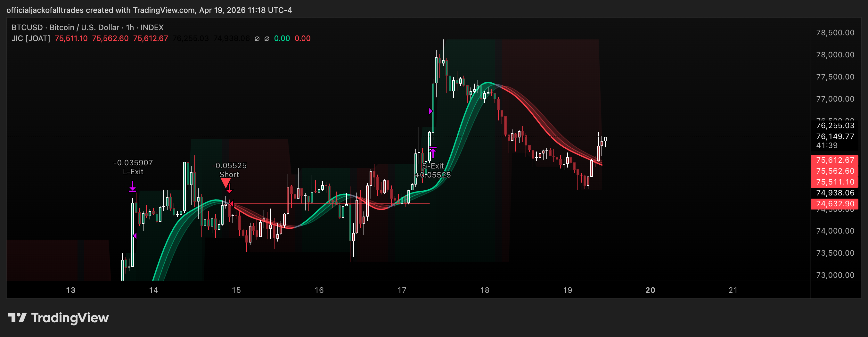The image size is (868, 337).
Task: Click date 15 on the time axis
Action: [x=237, y=290]
